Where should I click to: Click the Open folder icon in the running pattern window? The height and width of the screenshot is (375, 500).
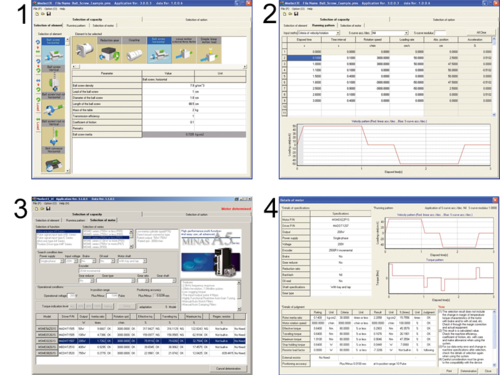click(x=290, y=14)
